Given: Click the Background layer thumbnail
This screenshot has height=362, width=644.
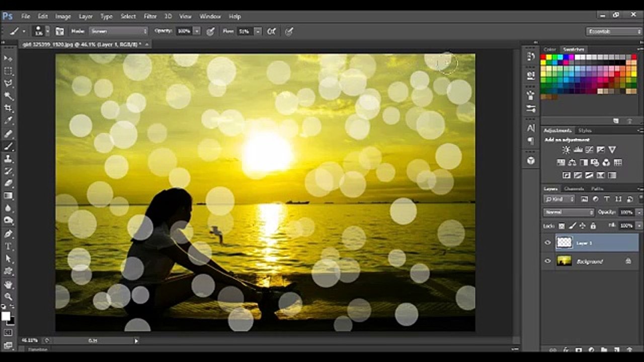Looking at the screenshot, I should click(x=565, y=261).
